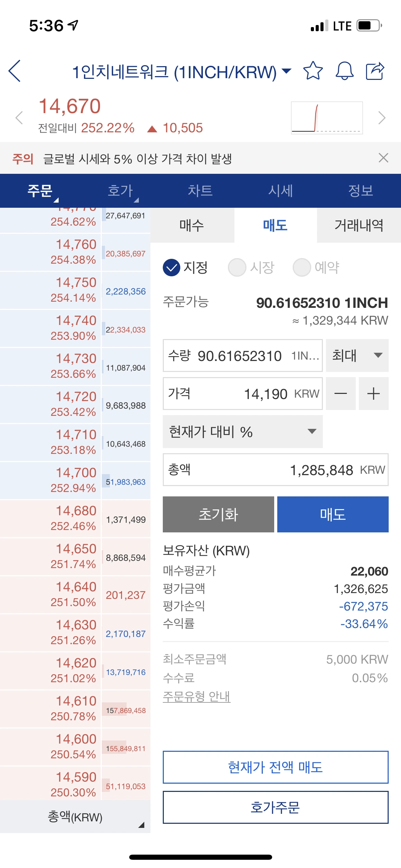Expand the 현재가 대비 % dropdown
This screenshot has width=401, height=868.
(242, 432)
